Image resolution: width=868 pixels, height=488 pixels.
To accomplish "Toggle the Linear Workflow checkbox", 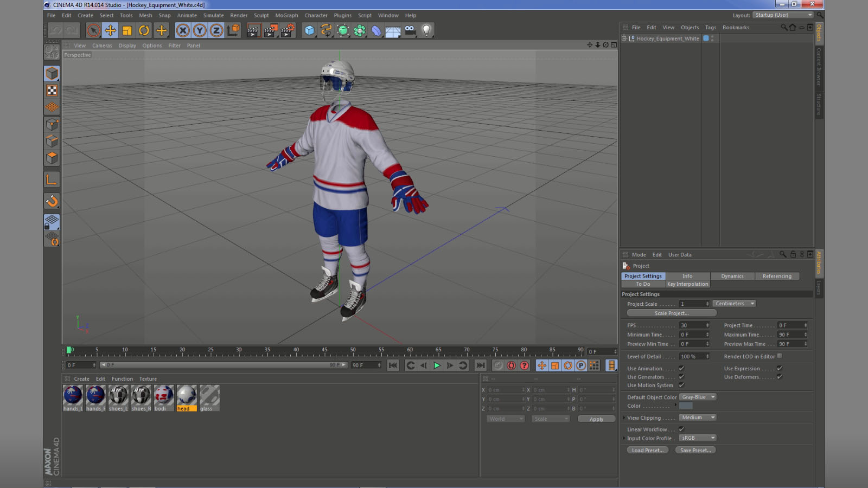I will point(681,429).
